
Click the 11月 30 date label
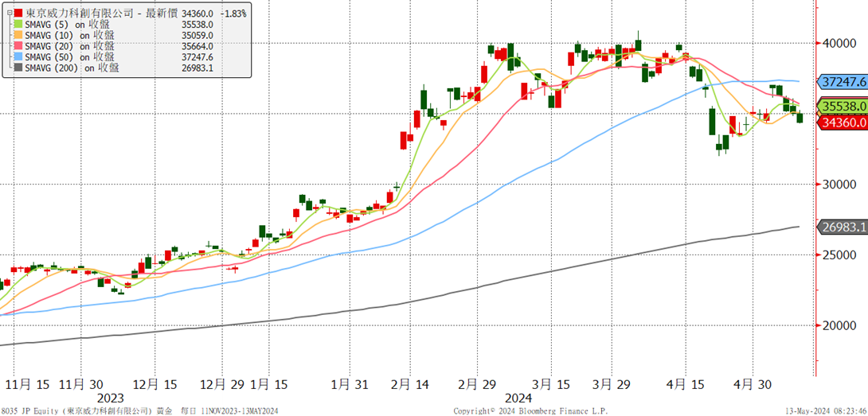coord(80,384)
